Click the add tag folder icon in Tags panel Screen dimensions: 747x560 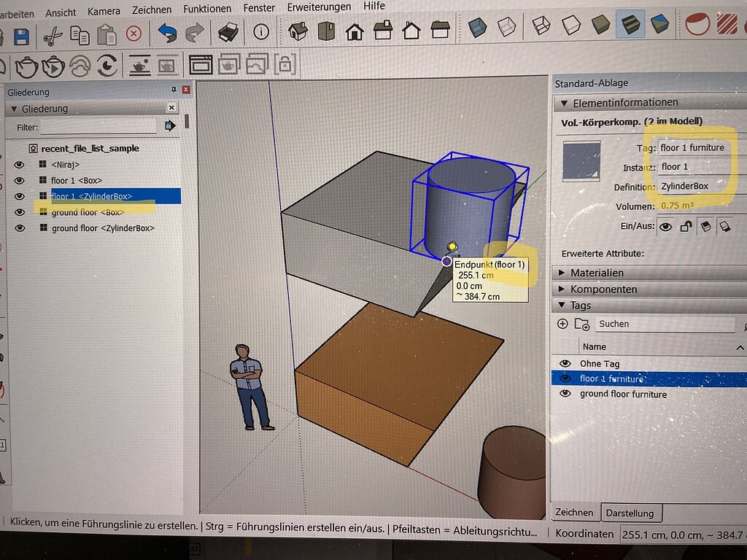point(581,324)
